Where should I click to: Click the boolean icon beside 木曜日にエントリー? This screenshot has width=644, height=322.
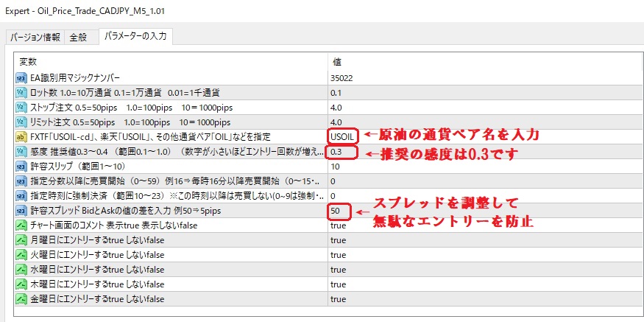21,284
